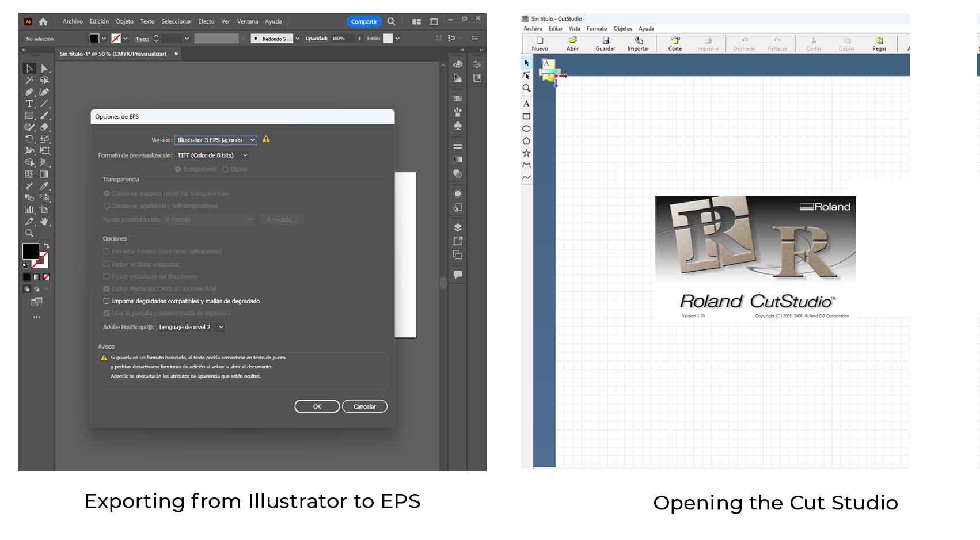The height and width of the screenshot is (540, 980).
Task: Open the Ajuste preestablecido A medida dropdown
Action: pyautogui.click(x=209, y=219)
